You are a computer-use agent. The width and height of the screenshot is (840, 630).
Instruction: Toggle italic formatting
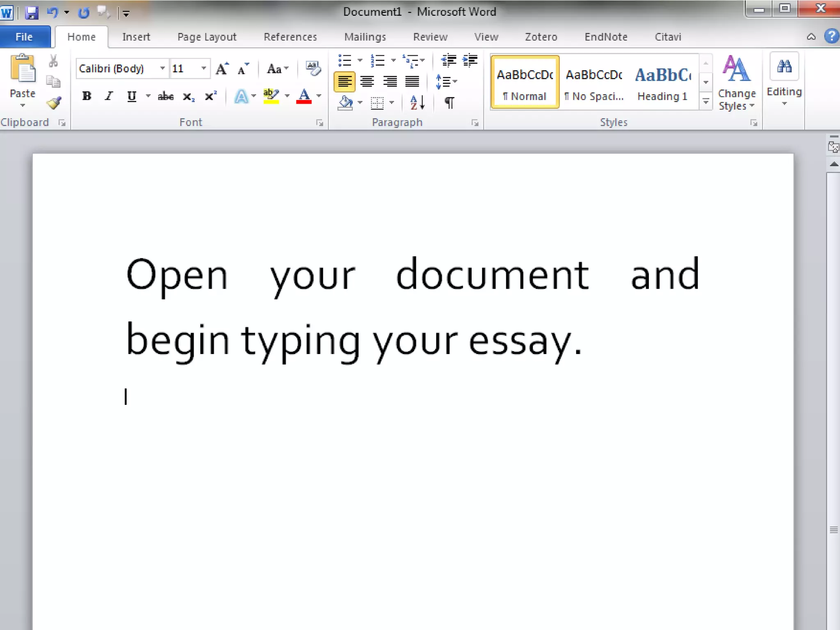(109, 96)
